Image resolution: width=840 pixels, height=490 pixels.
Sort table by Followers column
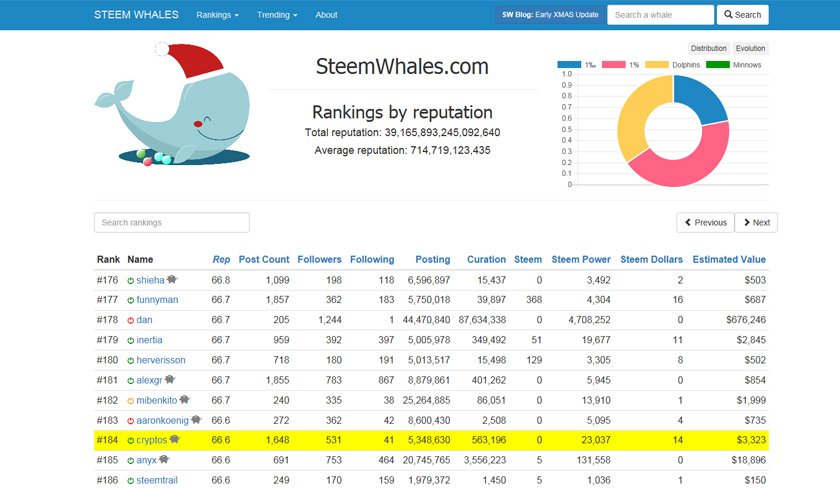tap(319, 260)
